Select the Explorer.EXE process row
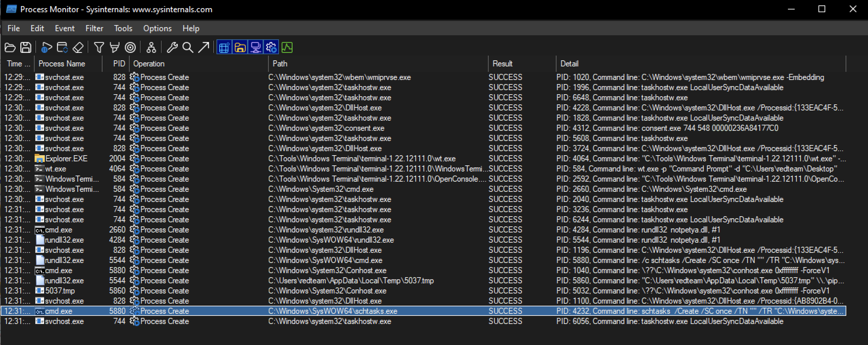Image resolution: width=868 pixels, height=345 pixels. click(423, 159)
